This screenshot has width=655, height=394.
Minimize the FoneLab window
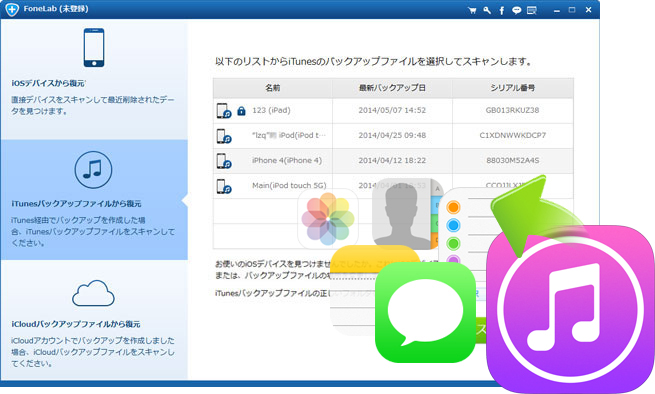pyautogui.click(x=556, y=10)
